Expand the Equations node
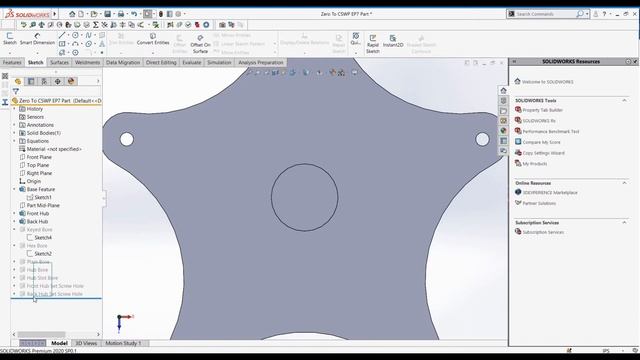Viewport: 640px width, 360px height. point(14,141)
